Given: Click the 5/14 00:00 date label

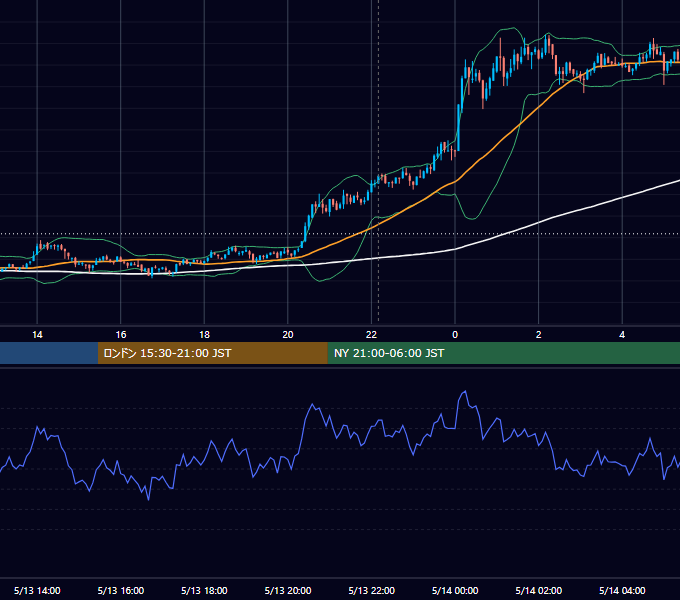Looking at the screenshot, I should pos(455,590).
